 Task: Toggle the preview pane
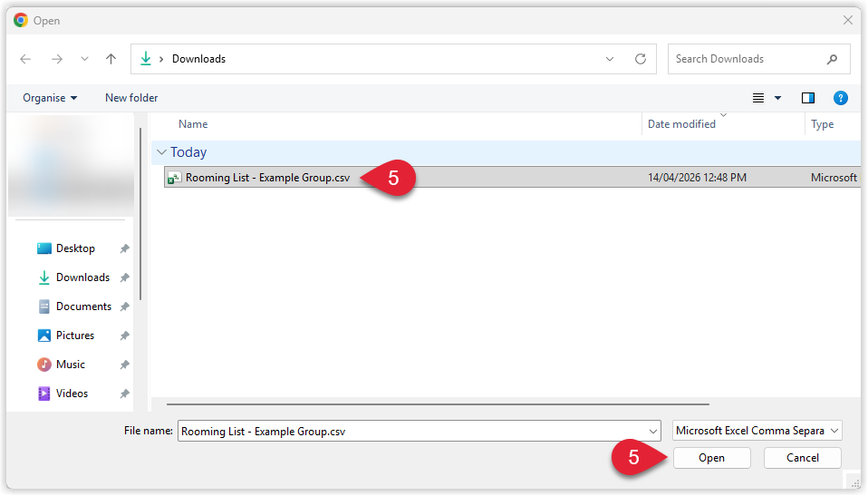tap(807, 98)
